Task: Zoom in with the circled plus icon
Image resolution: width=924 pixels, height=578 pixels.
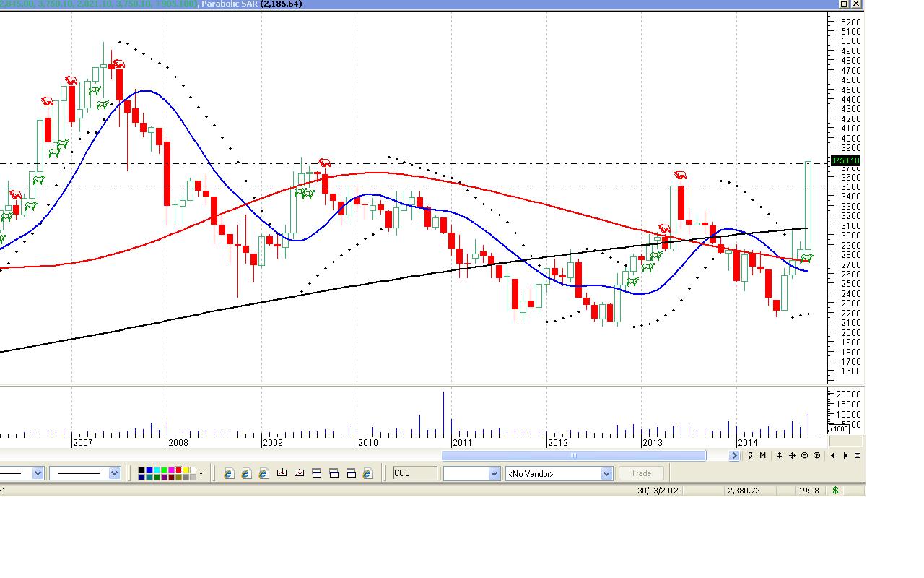Action: point(816,455)
